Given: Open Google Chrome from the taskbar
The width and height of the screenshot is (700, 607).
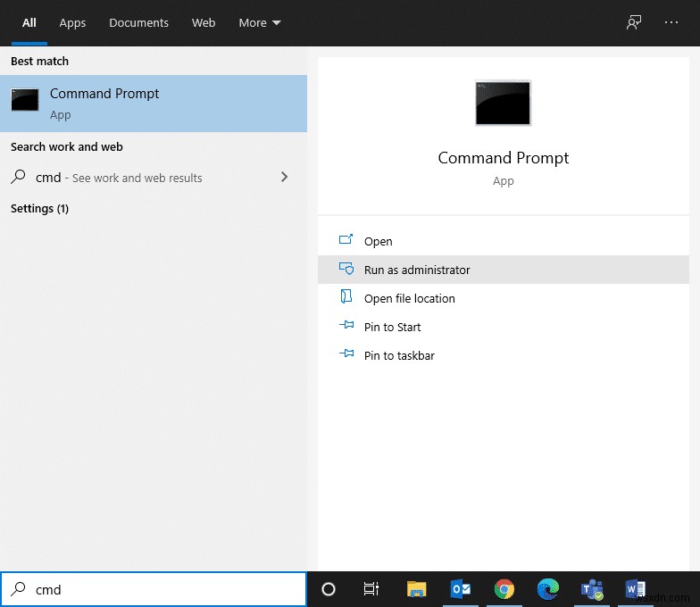Looking at the screenshot, I should (504, 589).
